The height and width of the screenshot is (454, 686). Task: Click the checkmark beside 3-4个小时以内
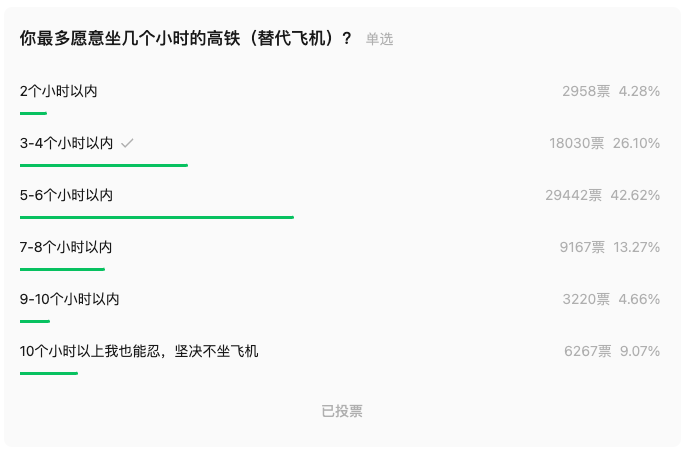pyautogui.click(x=127, y=144)
